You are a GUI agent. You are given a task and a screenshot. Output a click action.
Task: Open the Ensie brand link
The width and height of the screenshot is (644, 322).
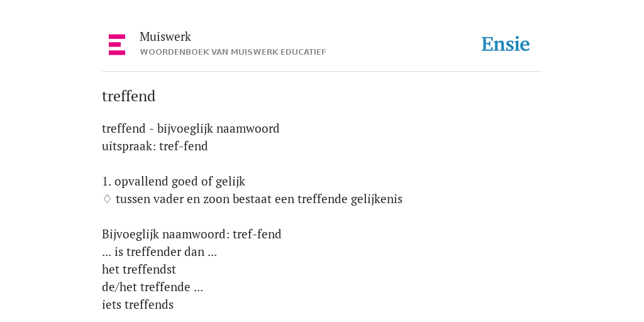tap(506, 44)
